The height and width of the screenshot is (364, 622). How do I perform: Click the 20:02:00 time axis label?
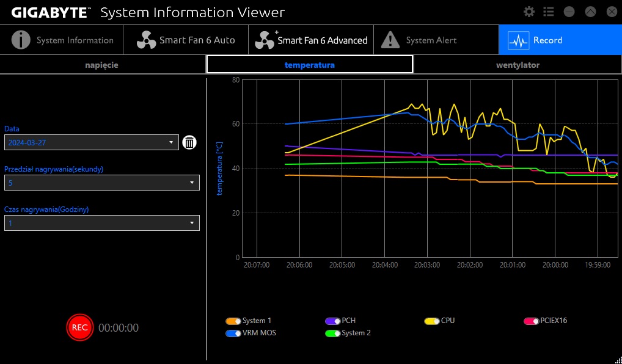[x=470, y=265]
